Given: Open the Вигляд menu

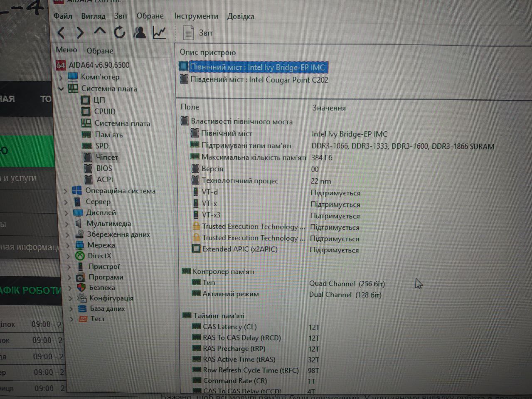Looking at the screenshot, I should 93,16.
